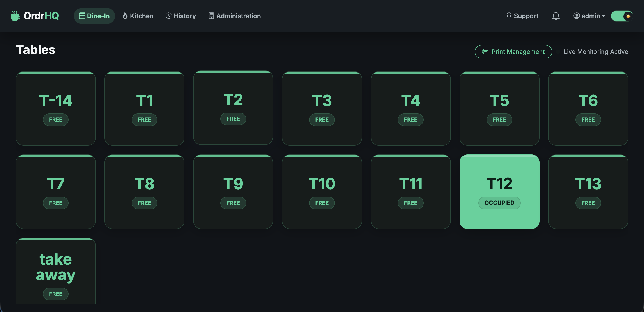This screenshot has width=644, height=312.
Task: Expand the admin account dropdown caret
Action: 603,16
